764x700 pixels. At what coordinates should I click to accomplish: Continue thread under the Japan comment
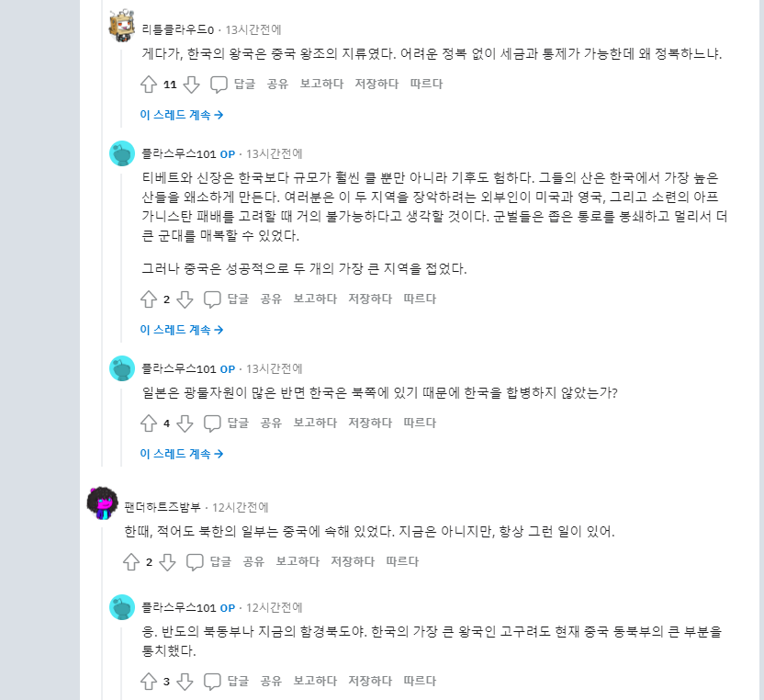coord(182,454)
